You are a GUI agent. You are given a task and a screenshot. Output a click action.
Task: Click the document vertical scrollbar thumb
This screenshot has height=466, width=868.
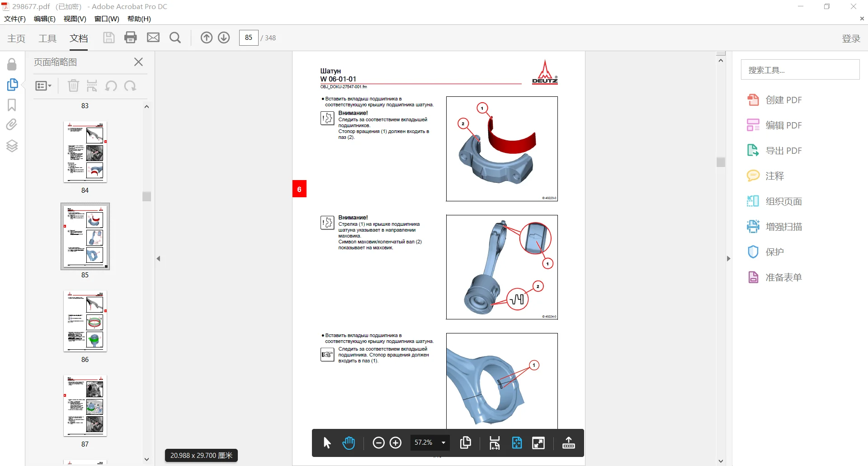click(721, 162)
